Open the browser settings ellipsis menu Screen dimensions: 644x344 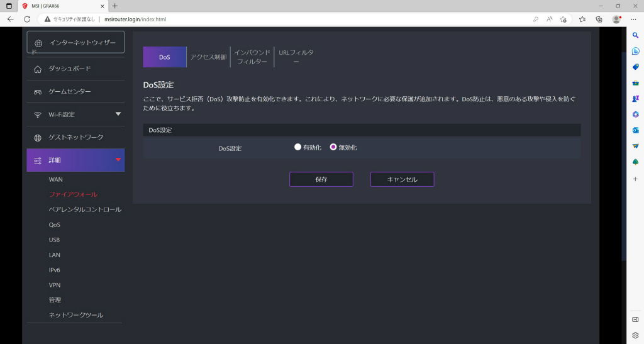[x=633, y=19]
